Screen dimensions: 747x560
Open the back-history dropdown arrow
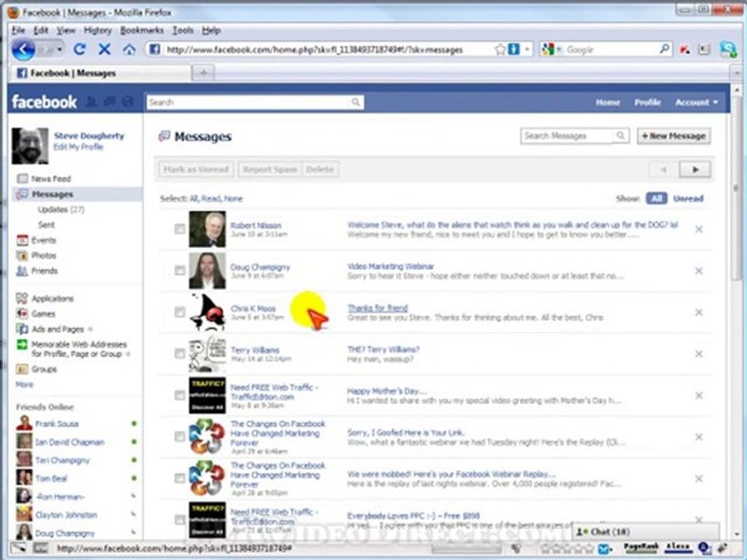[60, 49]
